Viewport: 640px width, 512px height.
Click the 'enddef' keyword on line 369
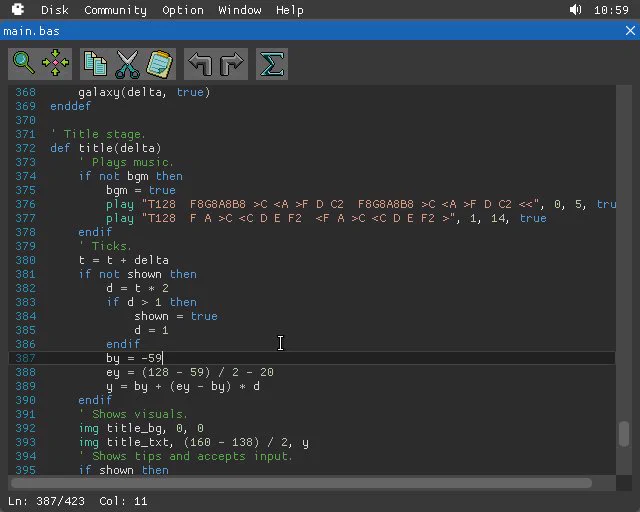[70, 106]
